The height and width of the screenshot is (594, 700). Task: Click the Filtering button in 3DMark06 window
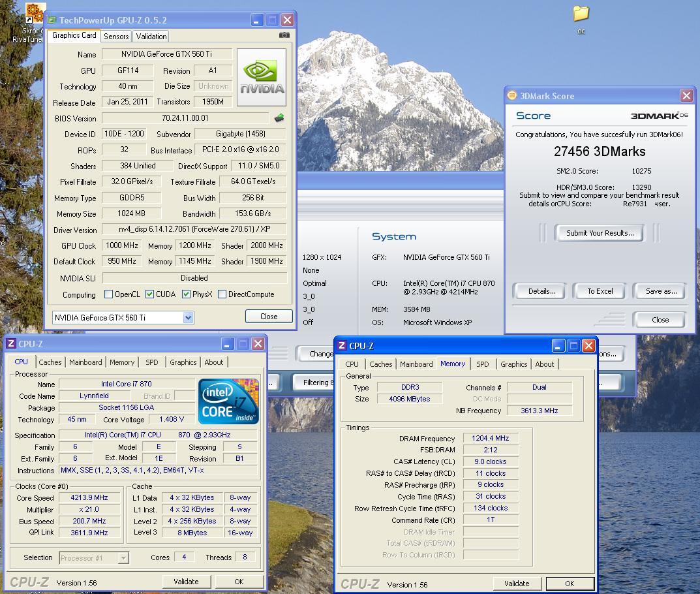tap(314, 383)
